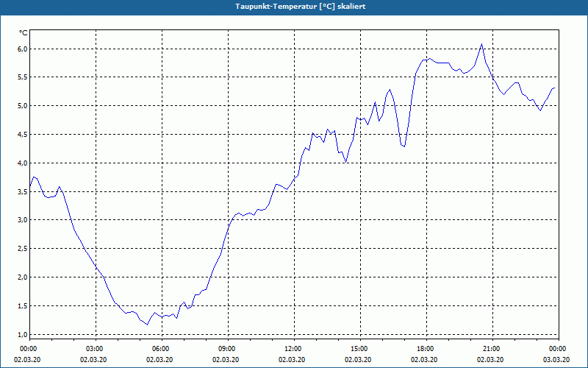Select the 1,0 y-axis label

pyautogui.click(x=23, y=334)
